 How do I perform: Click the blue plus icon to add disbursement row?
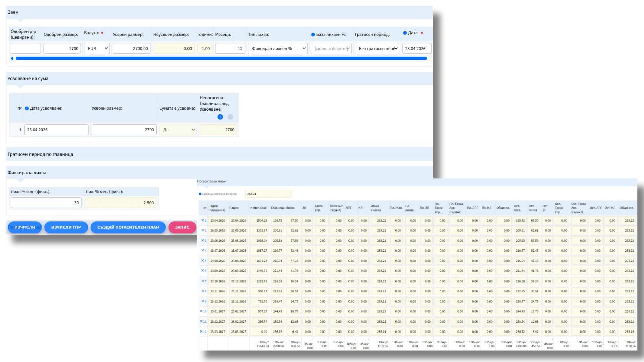click(x=220, y=117)
